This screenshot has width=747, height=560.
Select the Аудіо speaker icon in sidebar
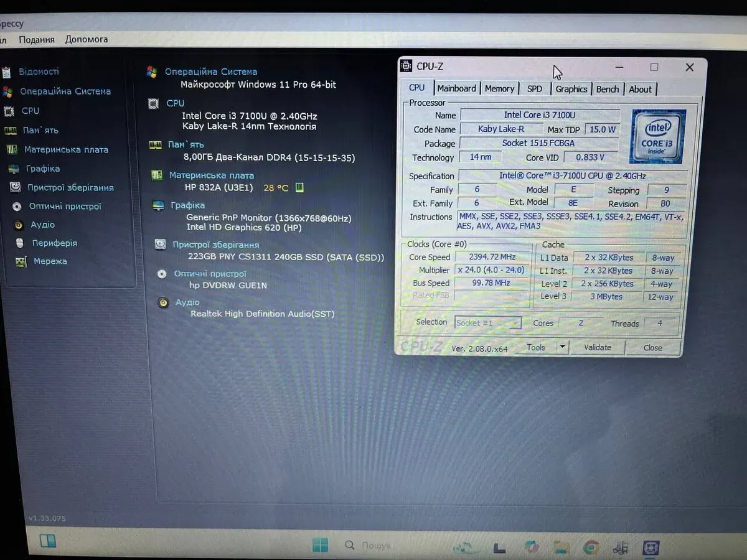[19, 225]
